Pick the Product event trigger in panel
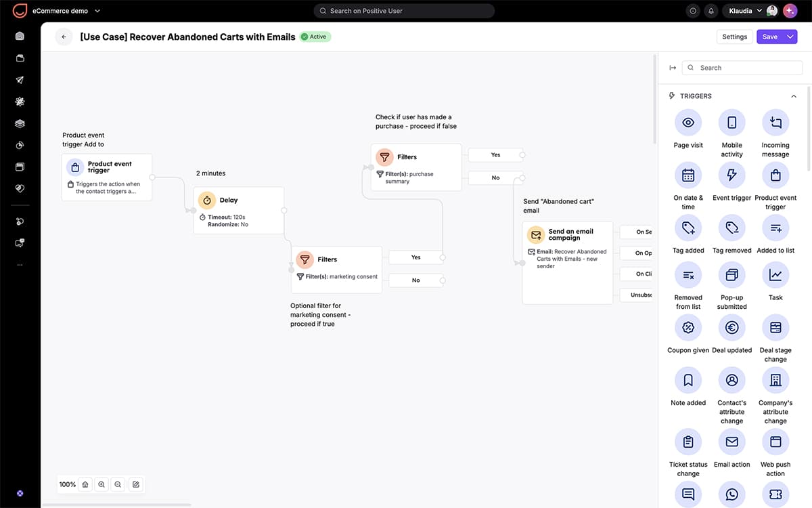Viewport: 812px width, 508px height. 775,175
